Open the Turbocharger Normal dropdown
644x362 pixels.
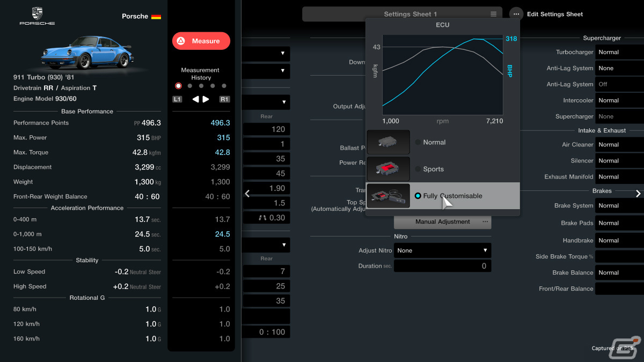point(619,52)
